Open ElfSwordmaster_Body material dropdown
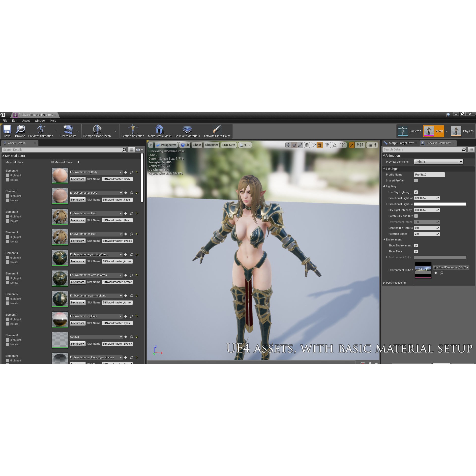476x476 pixels. pyautogui.click(x=96, y=172)
